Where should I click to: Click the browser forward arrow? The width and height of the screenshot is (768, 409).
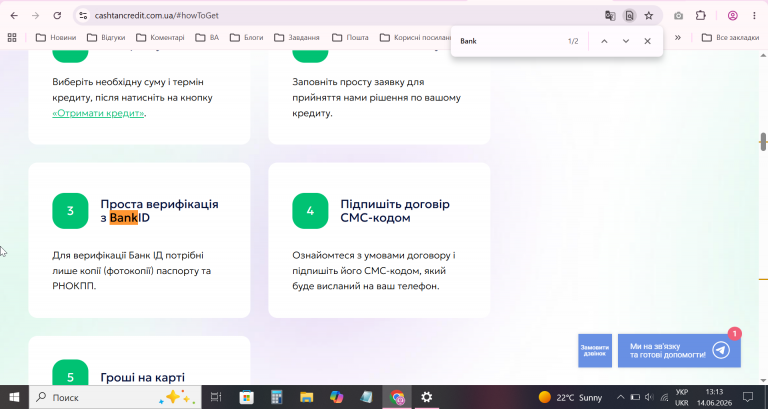coord(35,16)
